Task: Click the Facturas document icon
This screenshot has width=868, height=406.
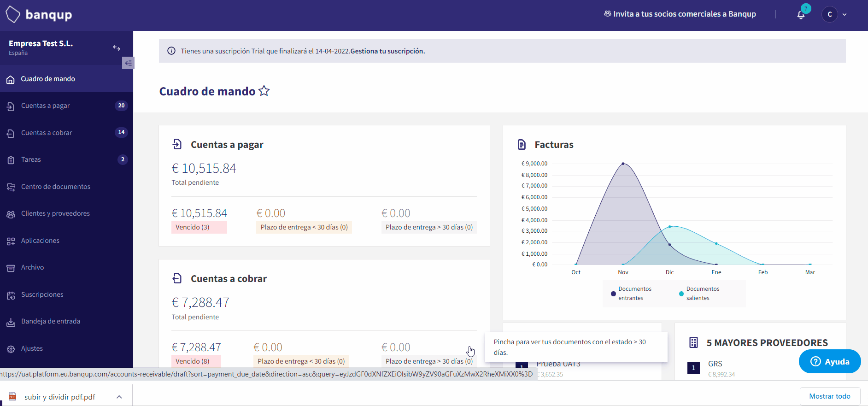Action: tap(522, 145)
